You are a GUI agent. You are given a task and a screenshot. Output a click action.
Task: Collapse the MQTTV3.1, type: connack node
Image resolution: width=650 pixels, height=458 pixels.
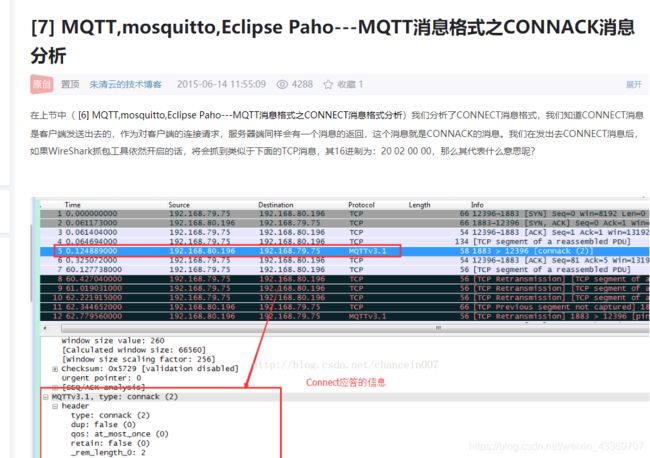click(x=46, y=397)
